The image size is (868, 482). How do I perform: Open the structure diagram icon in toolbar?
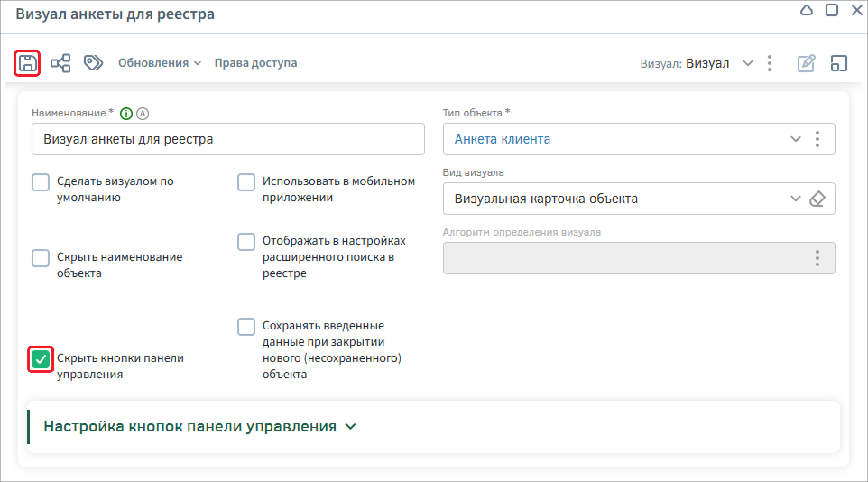pos(60,63)
